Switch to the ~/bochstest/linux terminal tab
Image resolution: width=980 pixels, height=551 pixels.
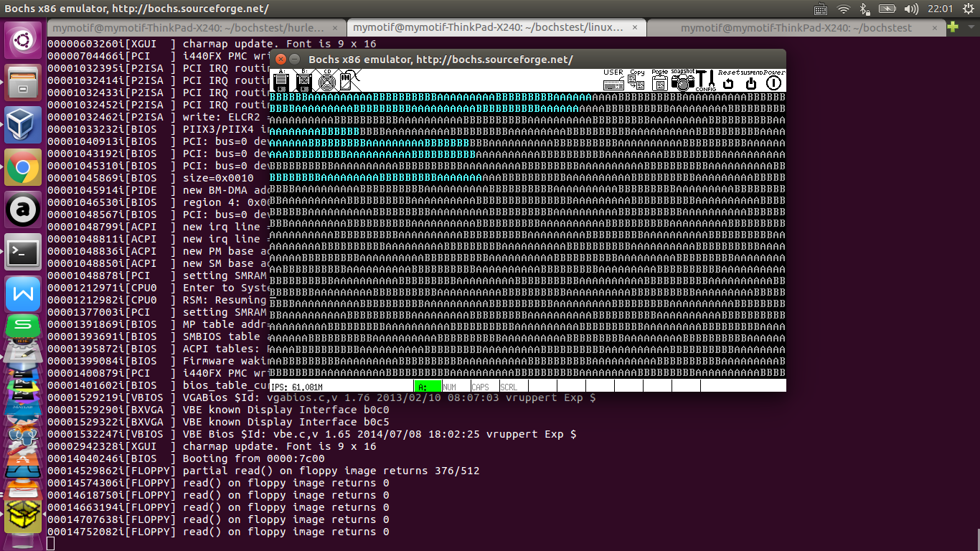click(496, 27)
